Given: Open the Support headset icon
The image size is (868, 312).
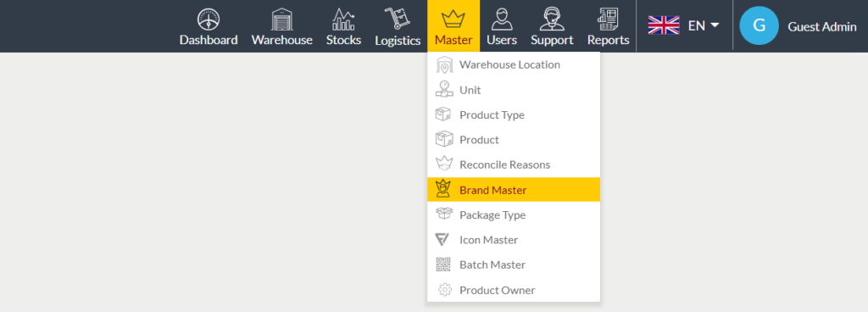Looking at the screenshot, I should pyautogui.click(x=551, y=19).
